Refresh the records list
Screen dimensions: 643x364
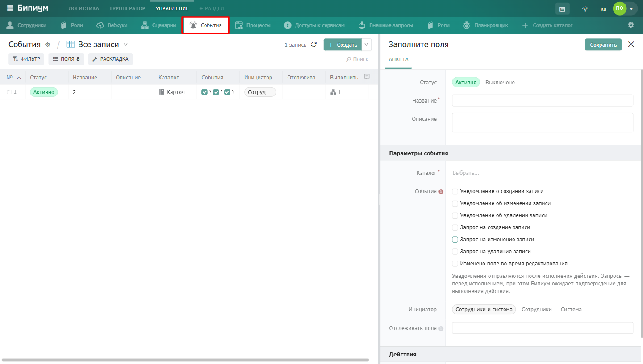(x=314, y=45)
